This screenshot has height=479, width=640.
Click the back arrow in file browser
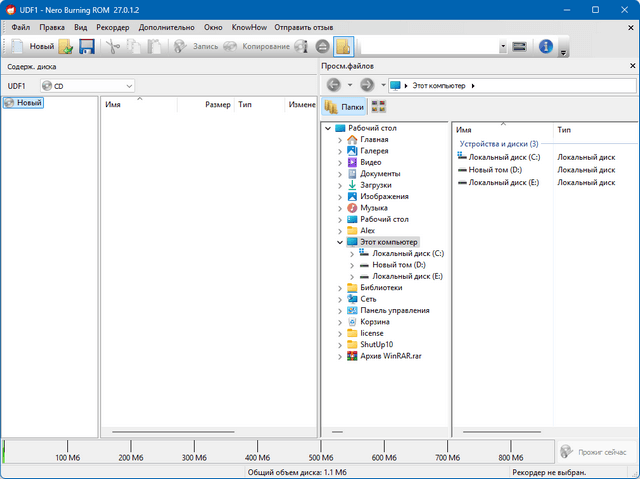333,85
